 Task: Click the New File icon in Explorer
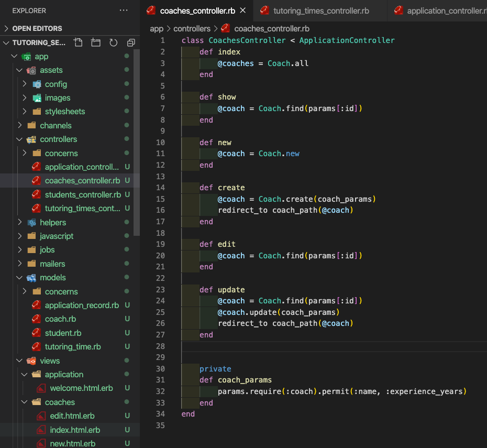click(79, 42)
